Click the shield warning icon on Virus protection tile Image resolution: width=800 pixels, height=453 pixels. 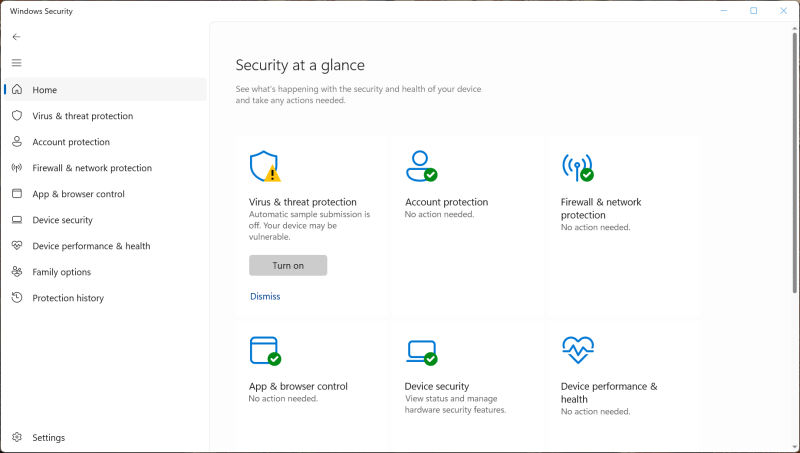(265, 167)
